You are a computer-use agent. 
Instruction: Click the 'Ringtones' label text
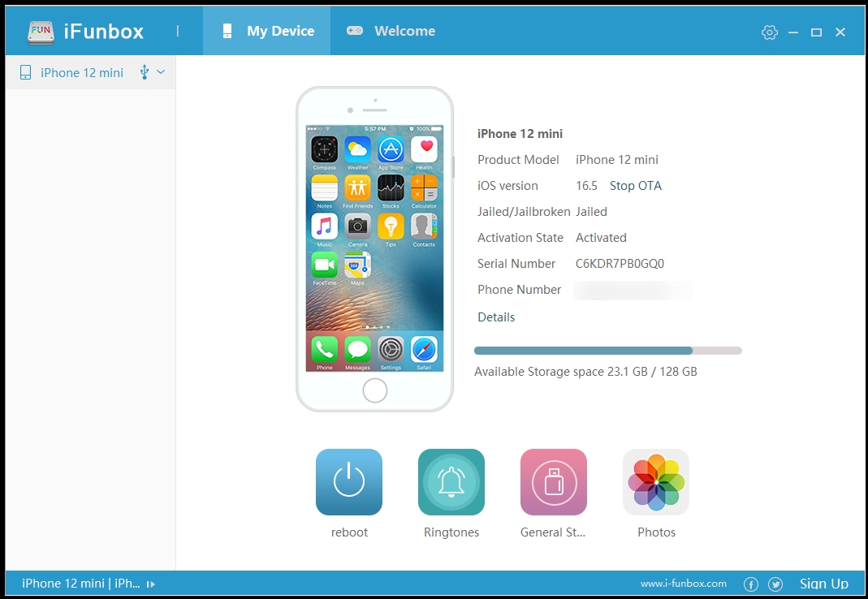451,532
